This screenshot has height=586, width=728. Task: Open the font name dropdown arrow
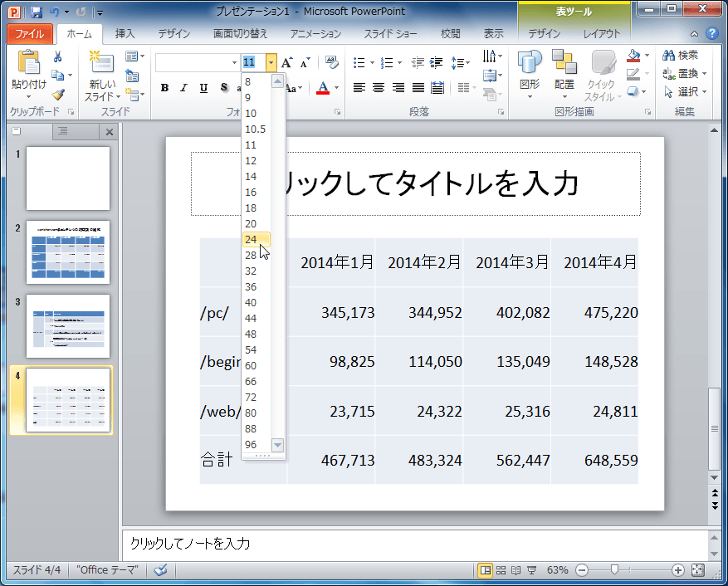(x=234, y=62)
